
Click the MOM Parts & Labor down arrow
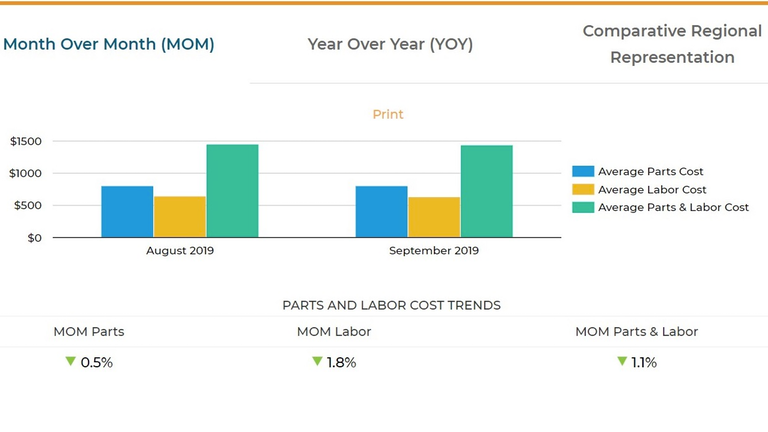click(622, 361)
